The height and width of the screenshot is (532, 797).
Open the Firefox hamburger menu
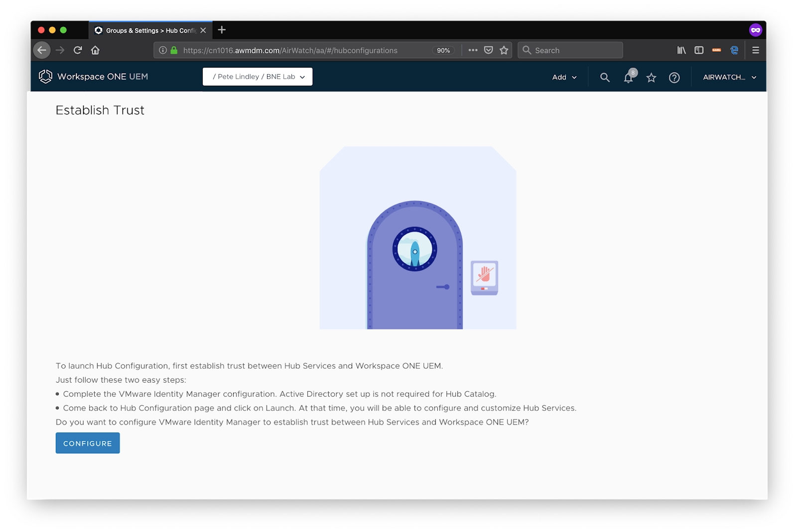point(756,50)
